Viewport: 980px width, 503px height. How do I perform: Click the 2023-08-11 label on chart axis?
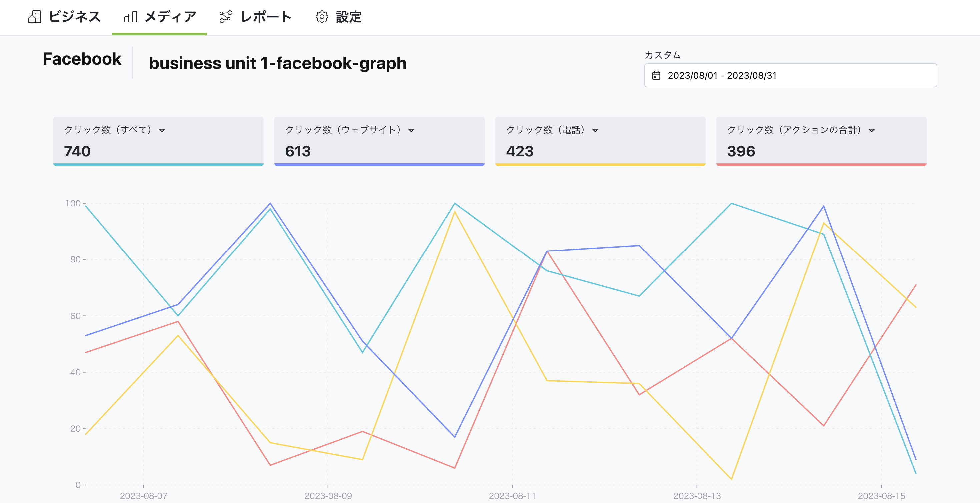coord(512,496)
